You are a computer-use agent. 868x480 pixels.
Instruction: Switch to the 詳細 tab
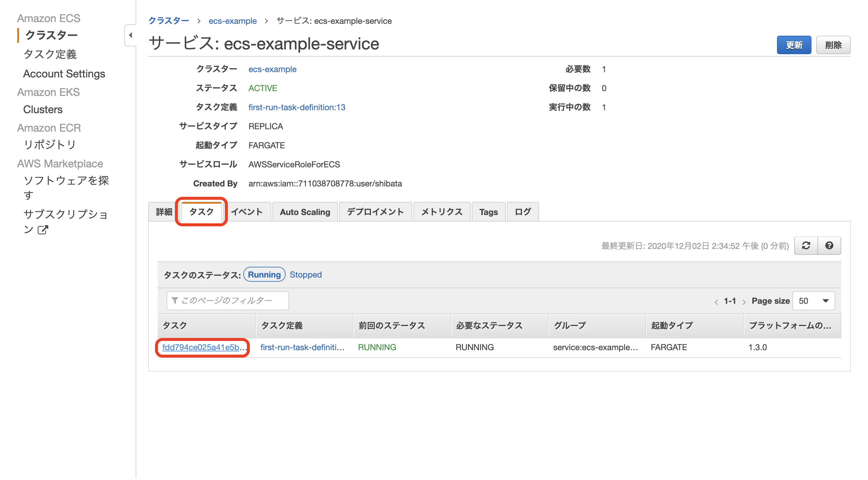[x=164, y=212]
